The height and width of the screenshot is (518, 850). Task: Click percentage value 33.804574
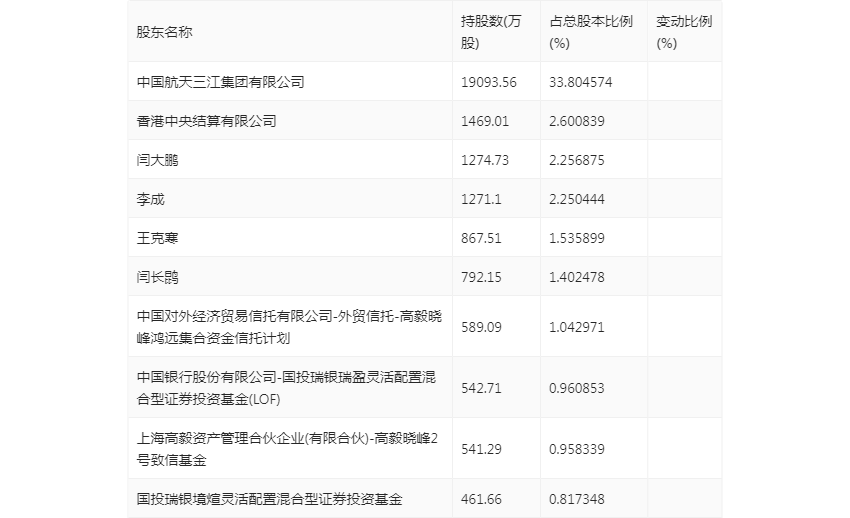pos(581,82)
